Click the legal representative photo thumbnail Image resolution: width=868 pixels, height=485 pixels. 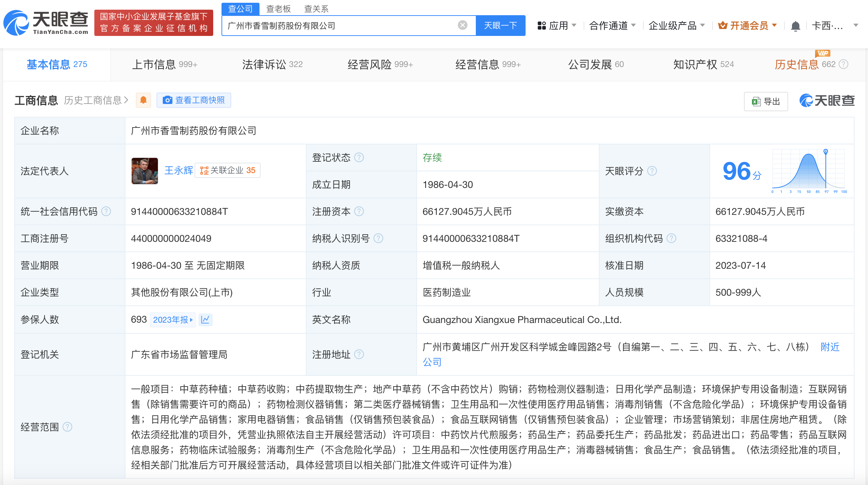(x=145, y=171)
